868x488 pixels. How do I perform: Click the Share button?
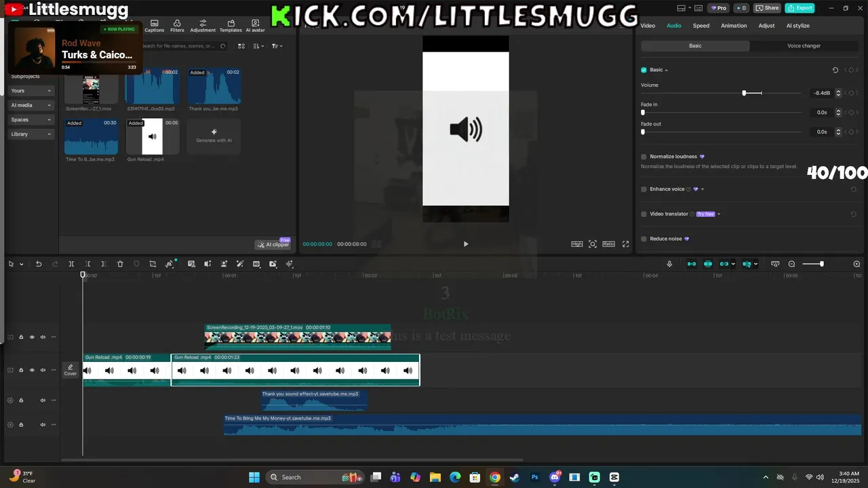click(x=768, y=8)
